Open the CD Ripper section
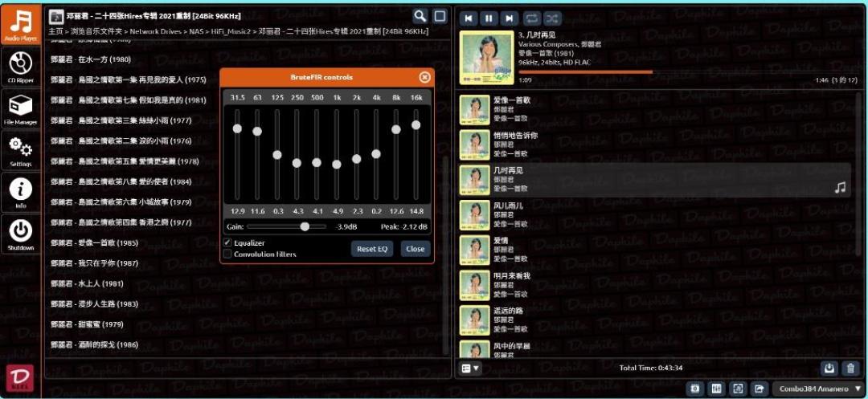The width and height of the screenshot is (868, 399). click(20, 67)
